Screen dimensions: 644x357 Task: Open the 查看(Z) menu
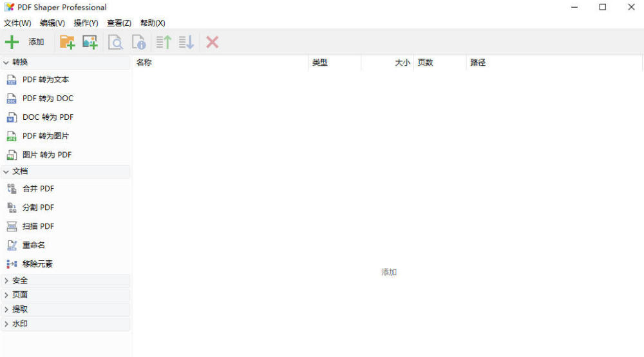[x=119, y=23]
